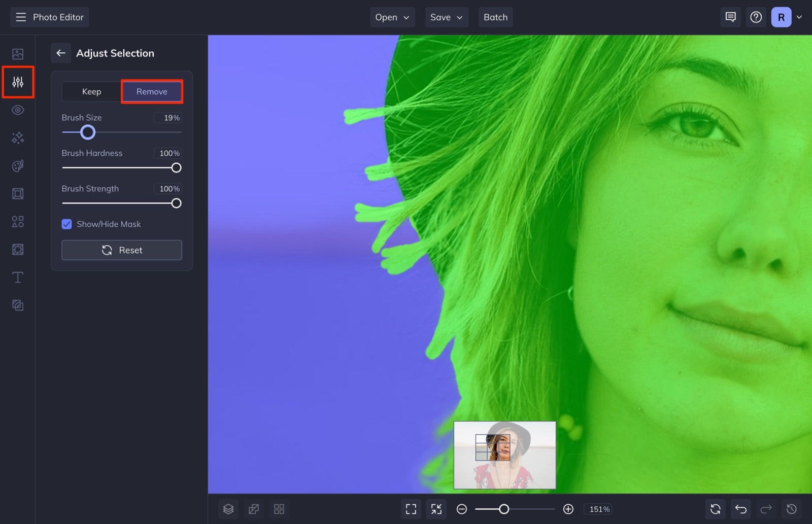Open the Graphics shapes panel

click(18, 221)
